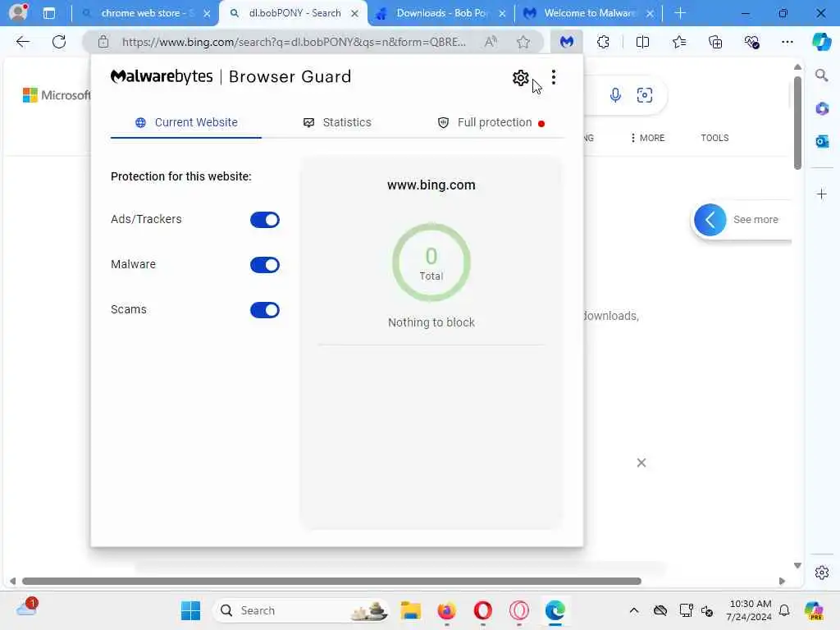Close the dl.bobPONY Search tab
The height and width of the screenshot is (630, 840).
[354, 14]
